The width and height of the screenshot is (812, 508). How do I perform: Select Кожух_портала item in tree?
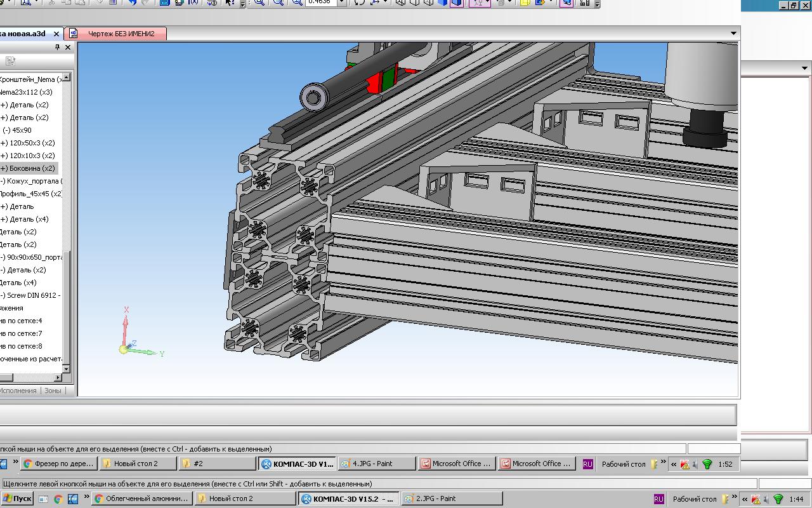[x=33, y=181]
